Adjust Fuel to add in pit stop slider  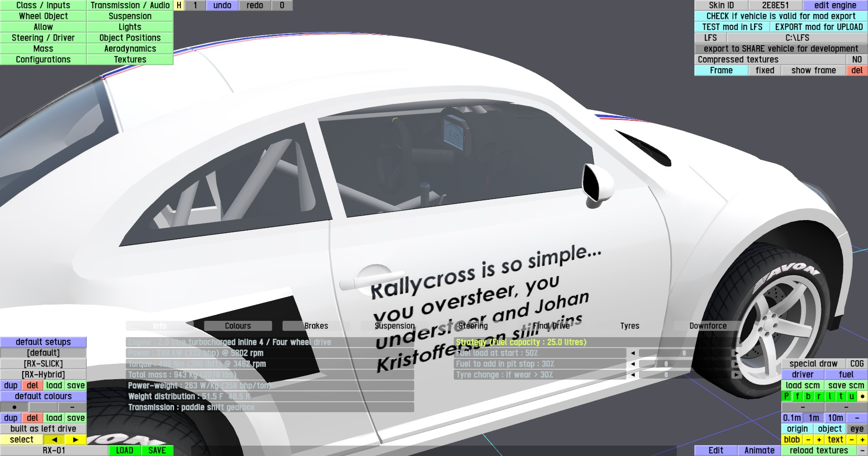coord(684,364)
